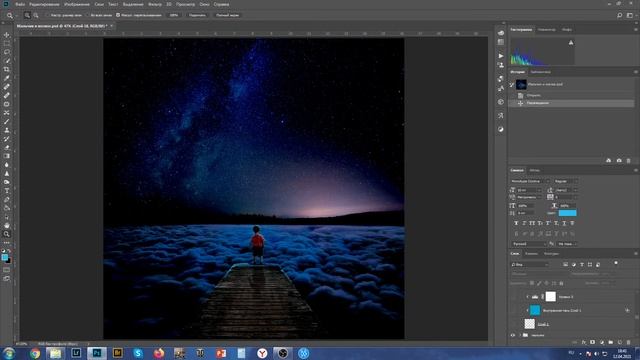Viewport: 640px width, 360px height.
Task: Expand the layer group folder arrow
Action: (x=520, y=335)
